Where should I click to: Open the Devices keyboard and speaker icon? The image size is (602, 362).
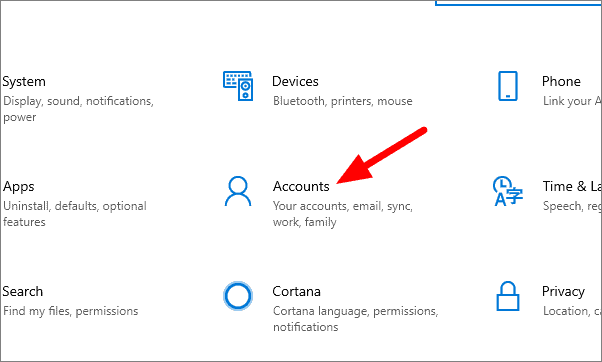238,86
